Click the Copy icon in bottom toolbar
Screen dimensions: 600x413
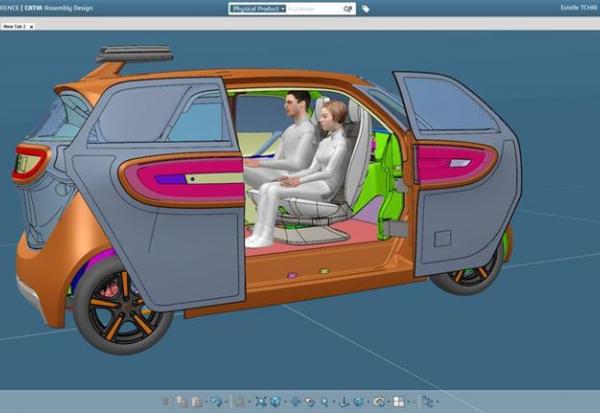point(181,401)
